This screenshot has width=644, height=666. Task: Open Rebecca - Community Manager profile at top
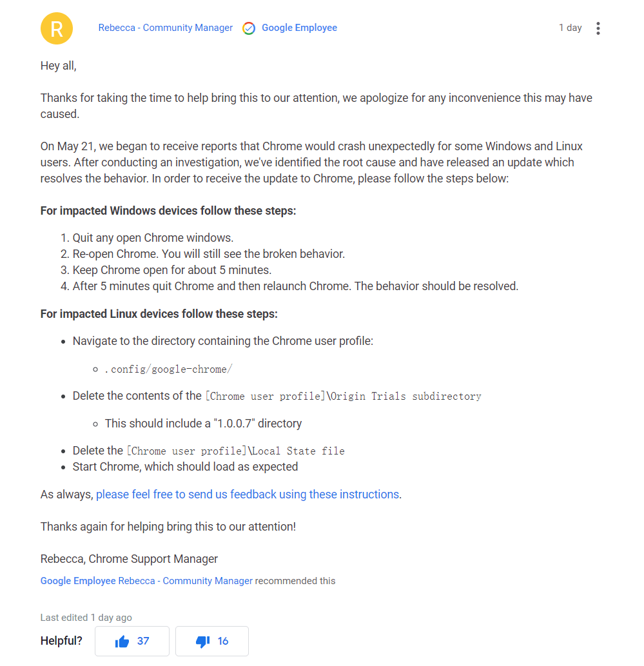(x=166, y=28)
